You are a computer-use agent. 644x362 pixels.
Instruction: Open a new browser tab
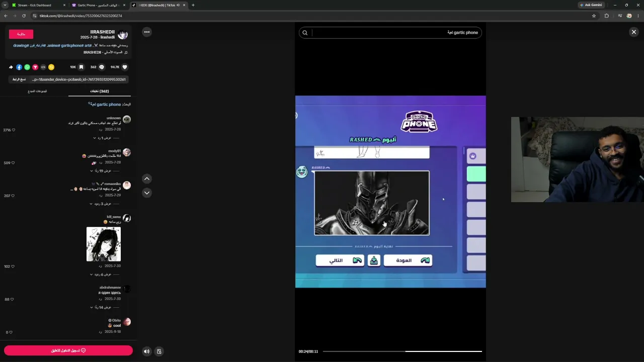click(x=193, y=5)
